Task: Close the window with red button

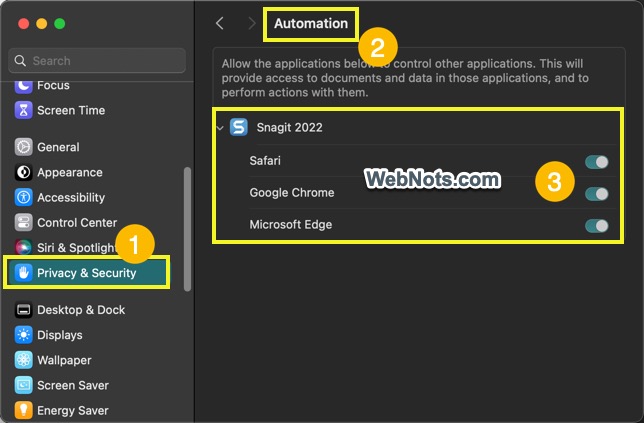Action: point(23,24)
